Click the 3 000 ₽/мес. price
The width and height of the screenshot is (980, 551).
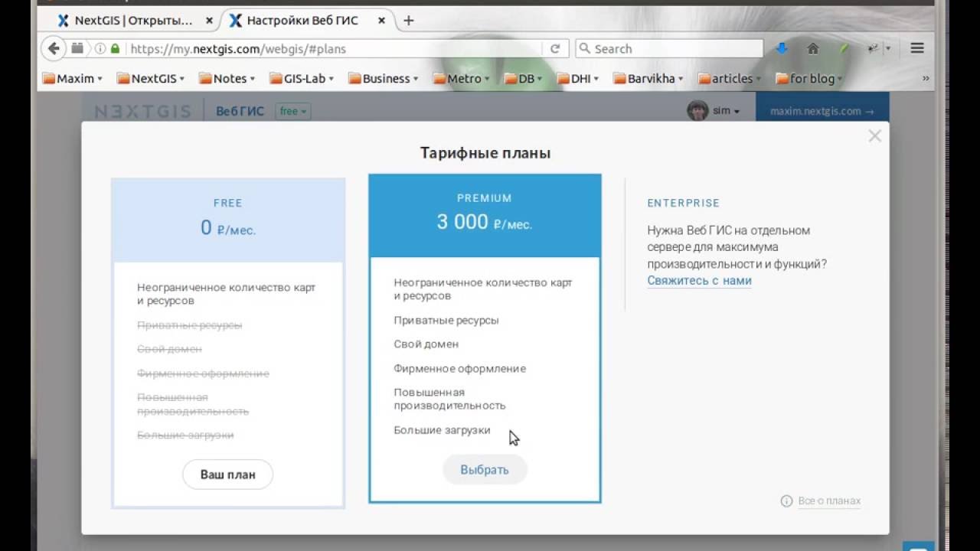click(485, 222)
